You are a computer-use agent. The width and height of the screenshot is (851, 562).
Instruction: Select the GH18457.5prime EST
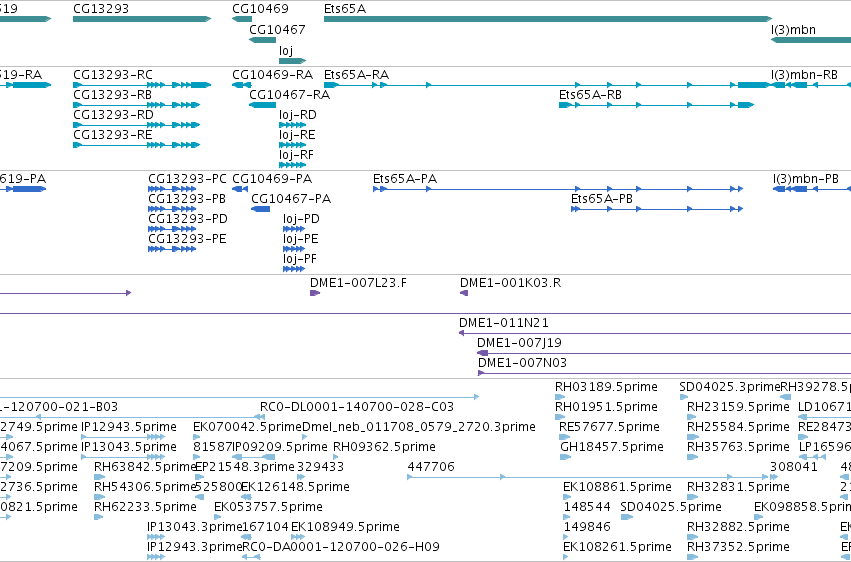coord(612,447)
